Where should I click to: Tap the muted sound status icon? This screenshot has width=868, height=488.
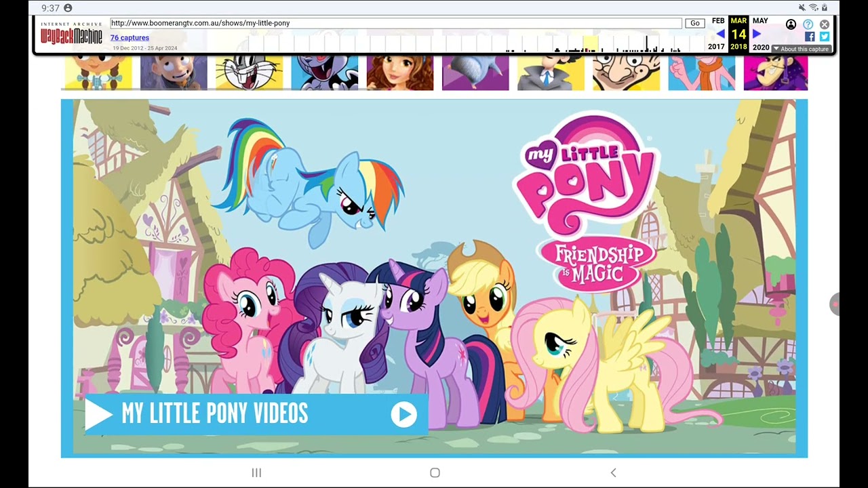(802, 7)
